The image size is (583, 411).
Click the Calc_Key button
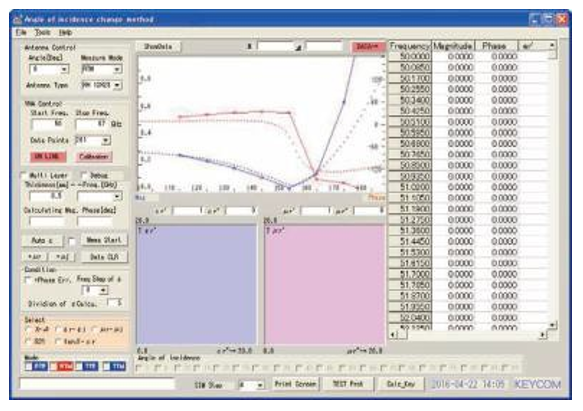[x=400, y=384]
